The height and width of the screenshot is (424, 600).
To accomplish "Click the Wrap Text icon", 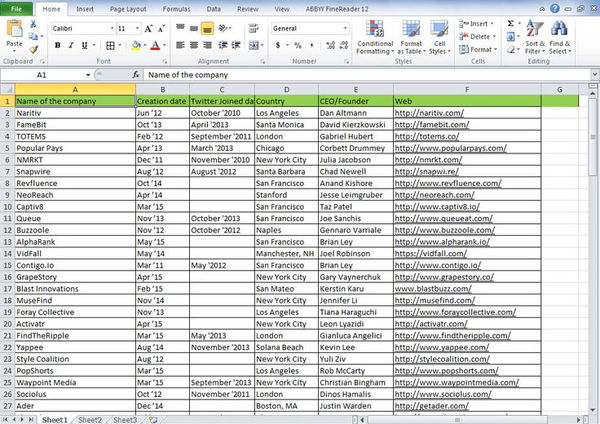I will click(253, 28).
